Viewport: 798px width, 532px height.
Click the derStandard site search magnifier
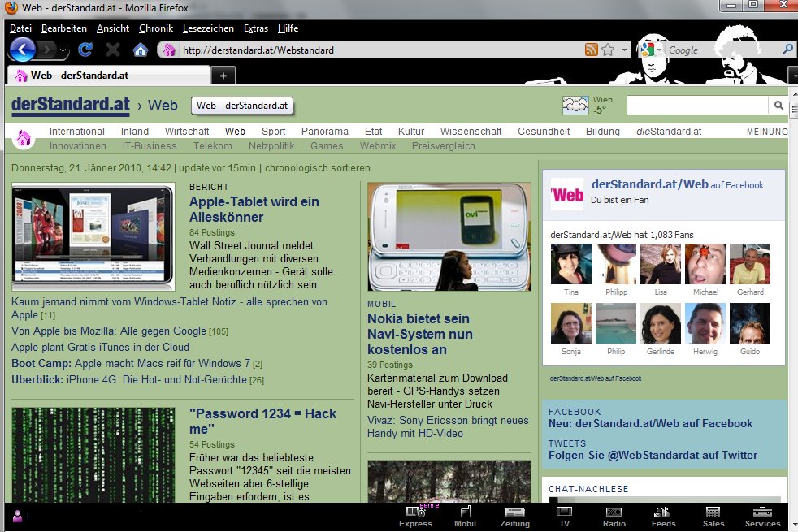pos(778,106)
